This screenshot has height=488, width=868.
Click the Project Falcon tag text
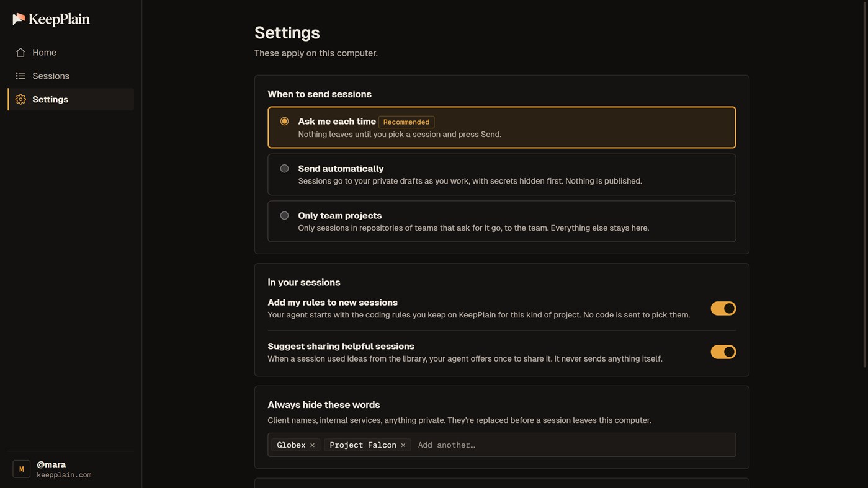point(363,445)
